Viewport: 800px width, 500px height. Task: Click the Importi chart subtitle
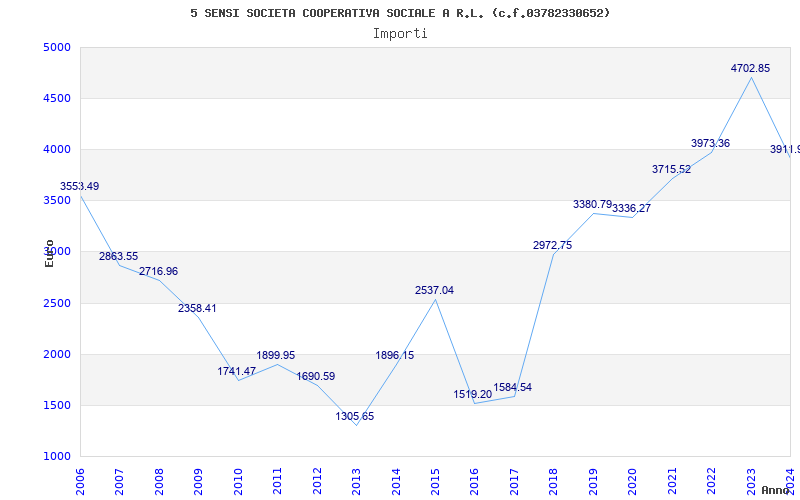coord(400,34)
